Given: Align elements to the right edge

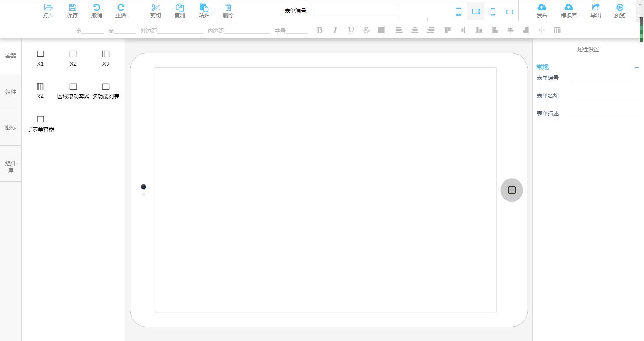Looking at the screenshot, I should [x=526, y=30].
